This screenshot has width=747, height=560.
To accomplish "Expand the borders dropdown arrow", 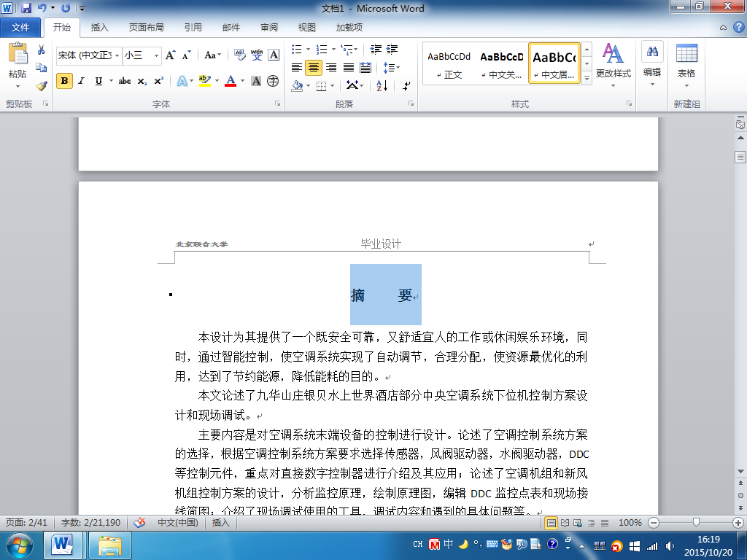I will [332, 86].
